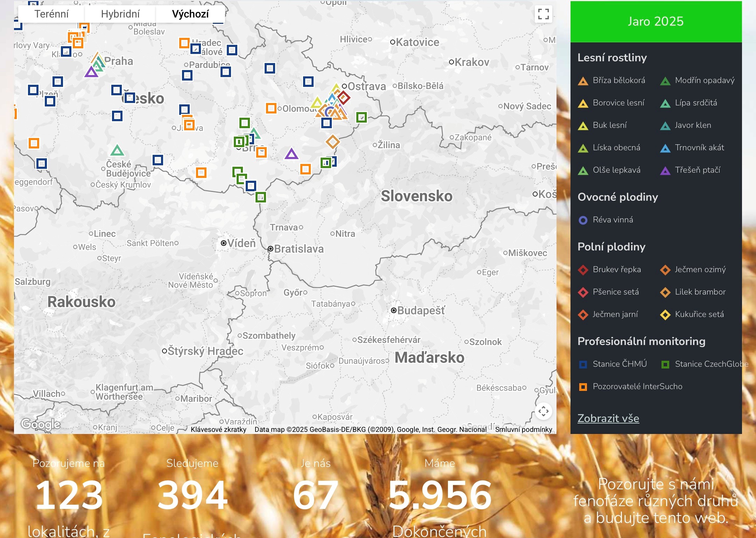Click orange square marker at Olomouc
Viewport: 756px width, 538px height.
271,108
